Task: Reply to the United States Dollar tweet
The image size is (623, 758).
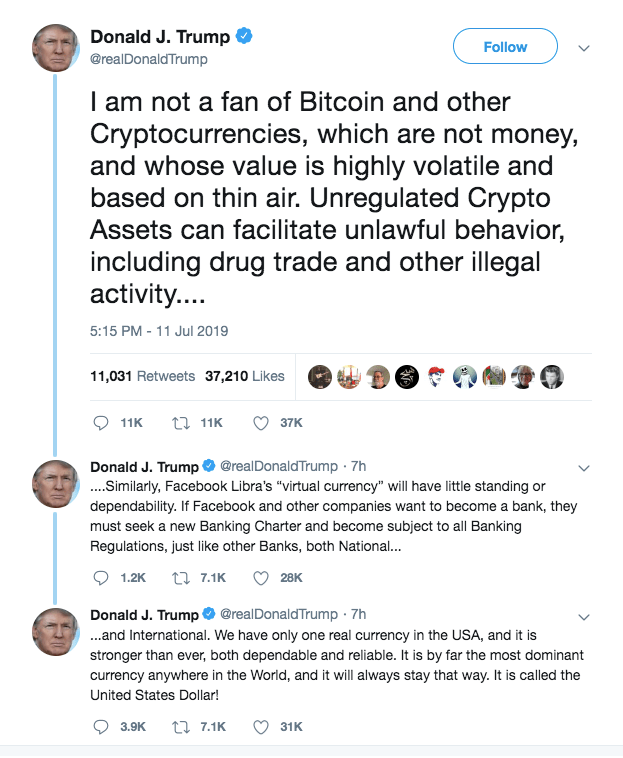Action: coord(100,727)
